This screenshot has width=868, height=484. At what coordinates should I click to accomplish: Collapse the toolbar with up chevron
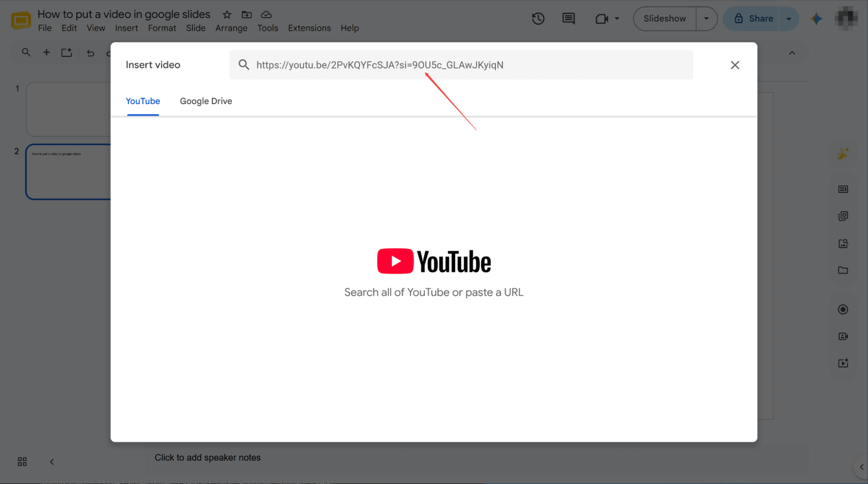792,53
